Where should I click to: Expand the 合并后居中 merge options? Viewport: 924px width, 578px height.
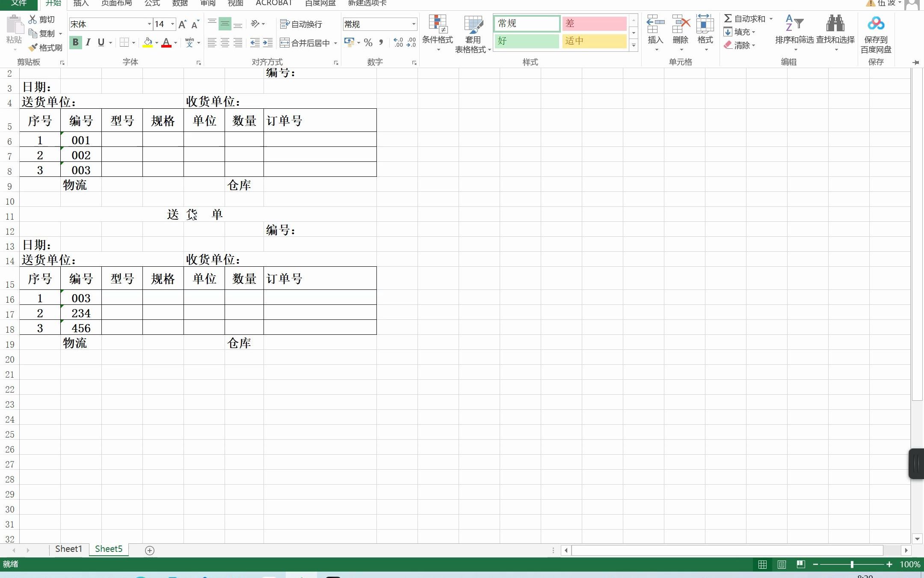tap(336, 43)
